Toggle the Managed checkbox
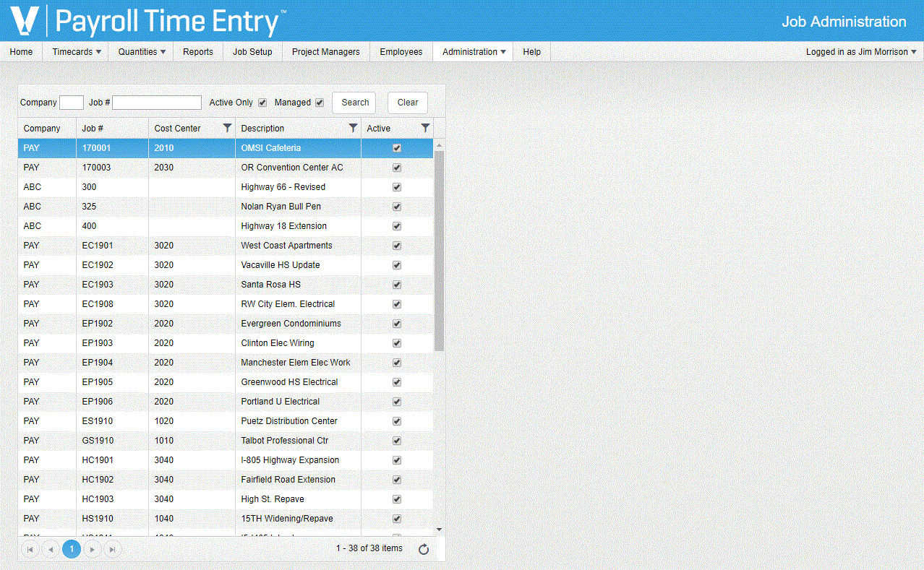The height and width of the screenshot is (570, 924). tap(320, 103)
